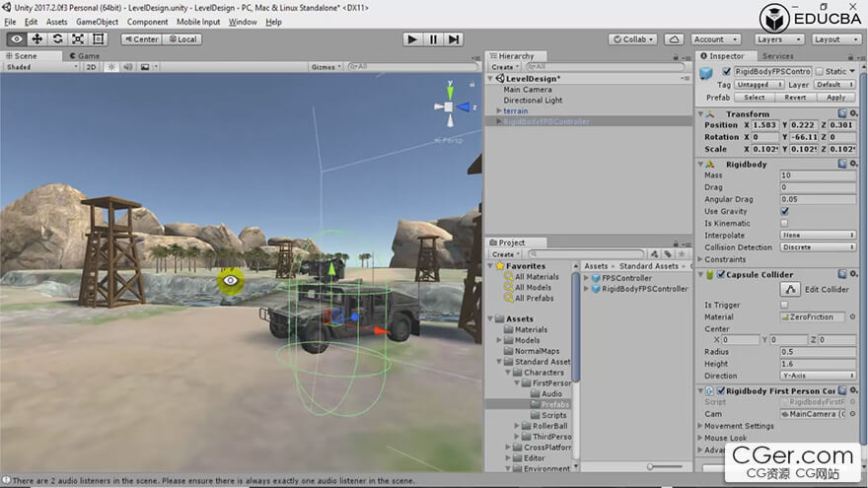Toggle Center pivot mode
The height and width of the screenshot is (488, 868).
point(142,39)
